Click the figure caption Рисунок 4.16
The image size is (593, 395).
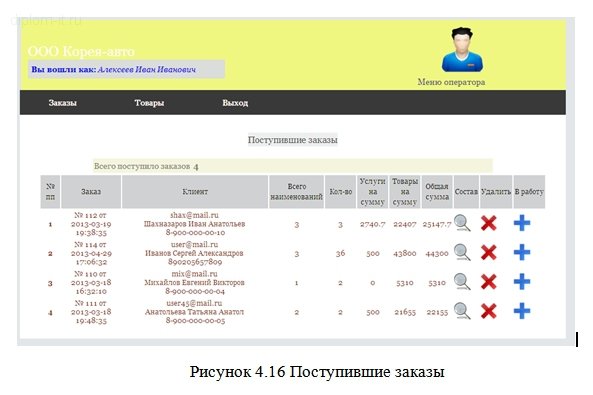(x=317, y=372)
